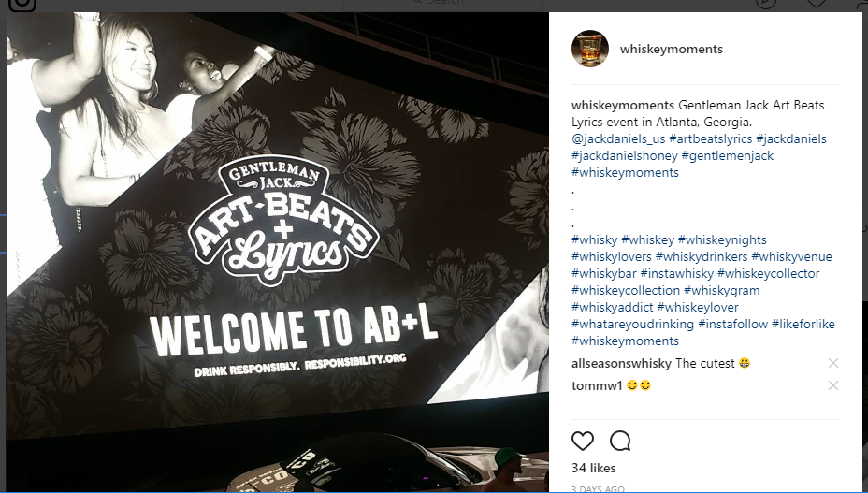The height and width of the screenshot is (493, 868).
Task: Open whiskeymoments username in post header
Action: point(672,49)
